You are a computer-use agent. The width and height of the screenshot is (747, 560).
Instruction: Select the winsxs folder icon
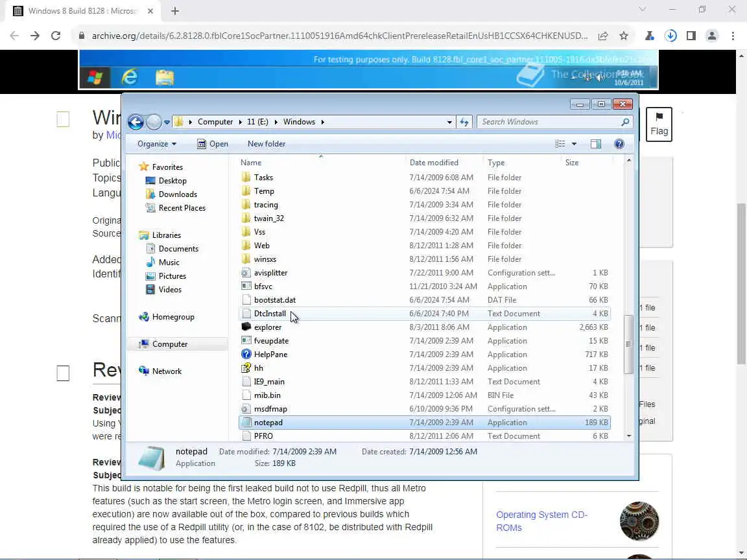click(x=246, y=259)
